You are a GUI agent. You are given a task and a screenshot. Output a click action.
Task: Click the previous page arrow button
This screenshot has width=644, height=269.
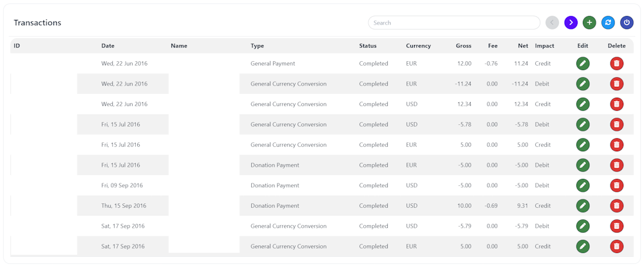coord(552,23)
